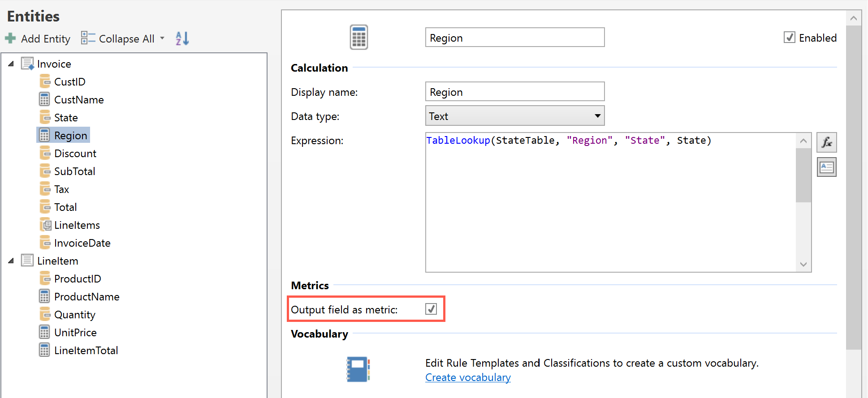Click the template editor icon beside Expression
The width and height of the screenshot is (868, 398).
(x=826, y=167)
